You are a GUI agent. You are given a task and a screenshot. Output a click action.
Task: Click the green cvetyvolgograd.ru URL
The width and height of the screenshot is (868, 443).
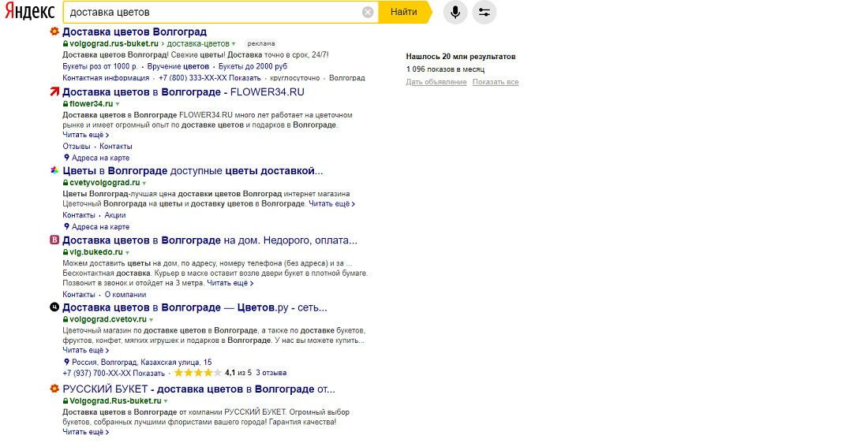point(105,183)
